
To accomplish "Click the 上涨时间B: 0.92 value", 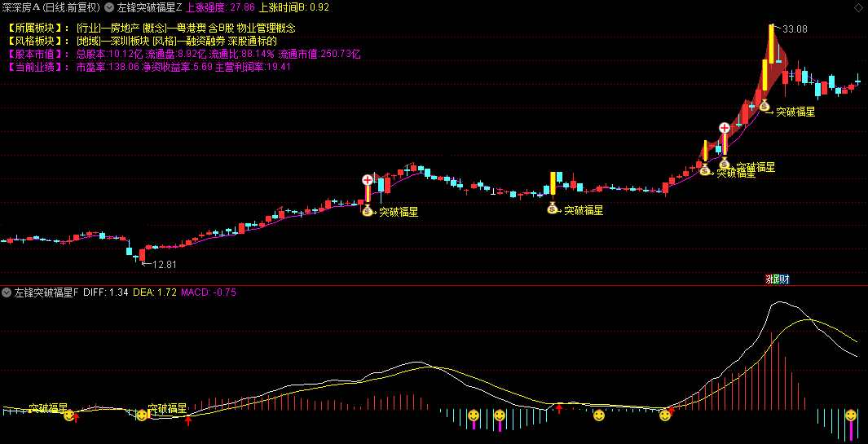I will click(294, 7).
